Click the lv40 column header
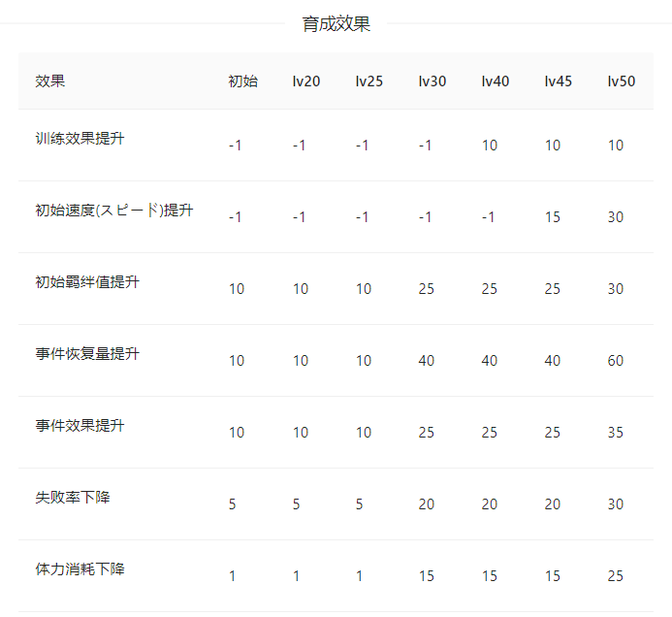Viewport: 672px width, 617px height. coord(495,81)
